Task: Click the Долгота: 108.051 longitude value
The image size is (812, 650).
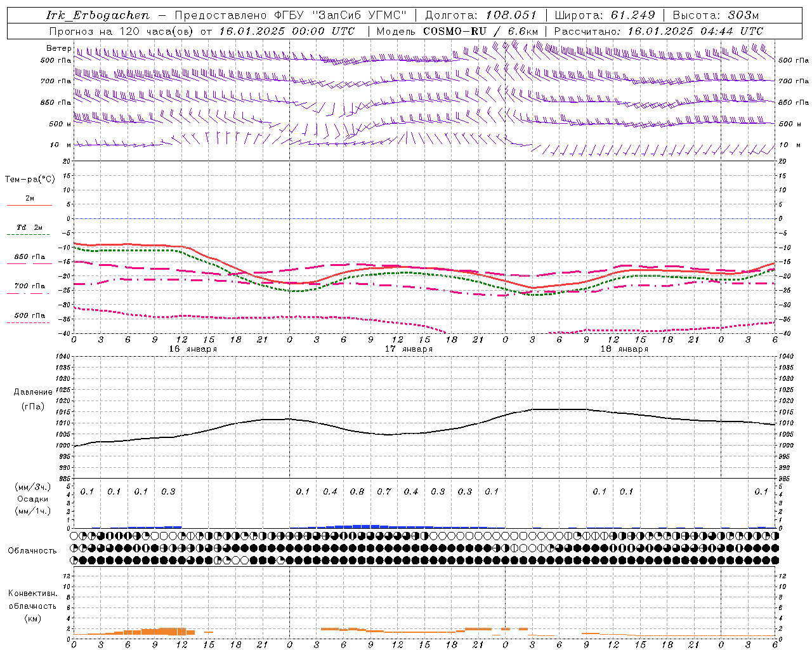Action: tap(481, 15)
